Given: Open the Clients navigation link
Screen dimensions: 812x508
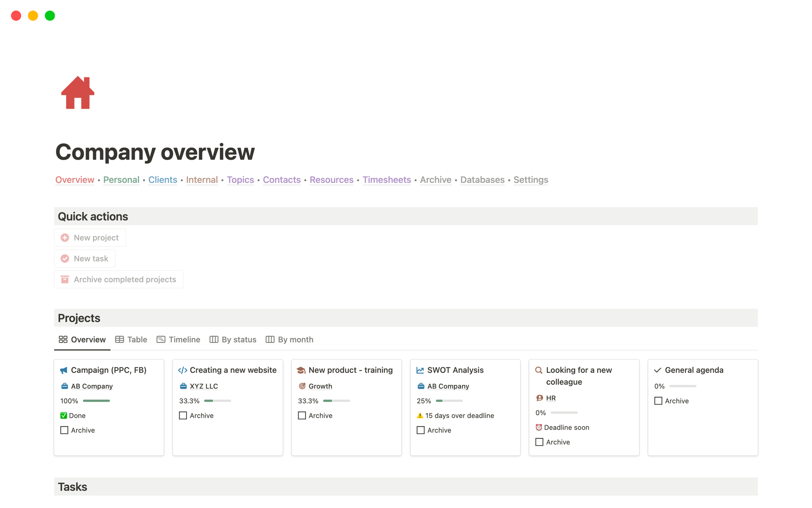Looking at the screenshot, I should [x=162, y=179].
